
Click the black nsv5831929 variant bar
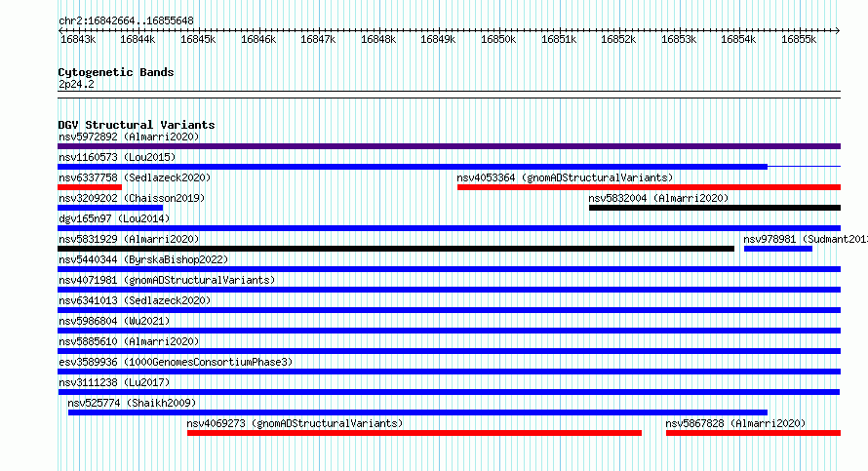click(x=396, y=249)
